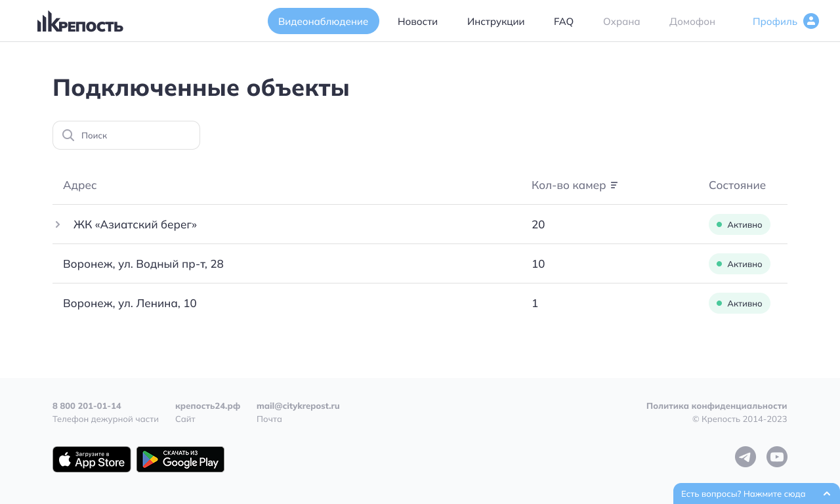Download from the Google Play badge
The width and height of the screenshot is (840, 504).
pyautogui.click(x=180, y=459)
